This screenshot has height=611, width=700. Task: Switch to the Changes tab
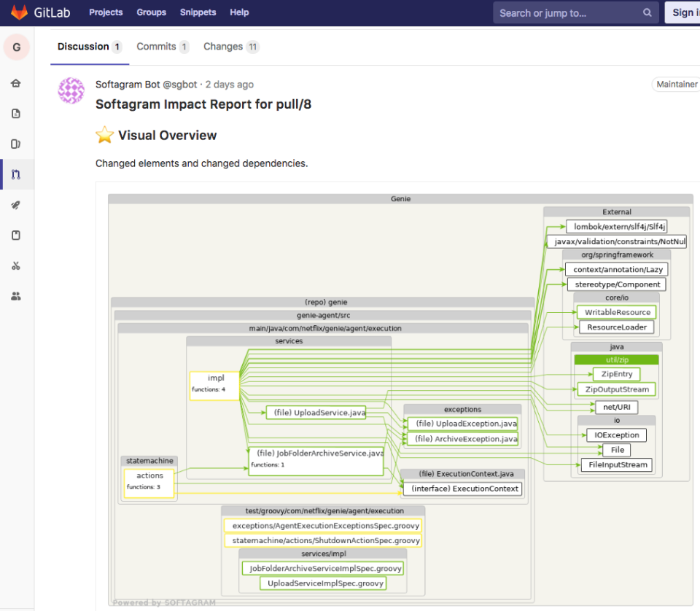point(224,46)
